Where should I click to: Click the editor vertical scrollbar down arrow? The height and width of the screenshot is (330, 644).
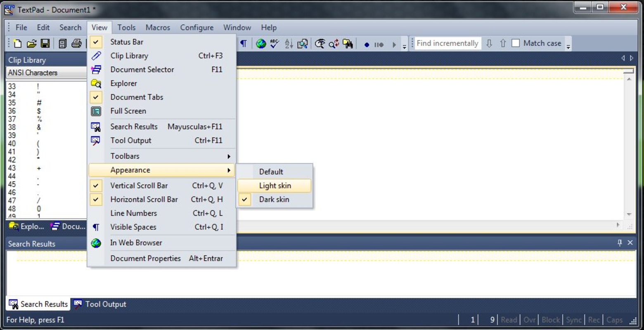[x=629, y=214]
